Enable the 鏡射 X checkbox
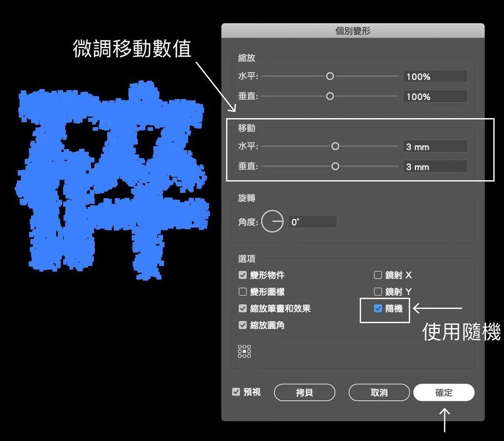Screen dimensions: 504x441 378,275
